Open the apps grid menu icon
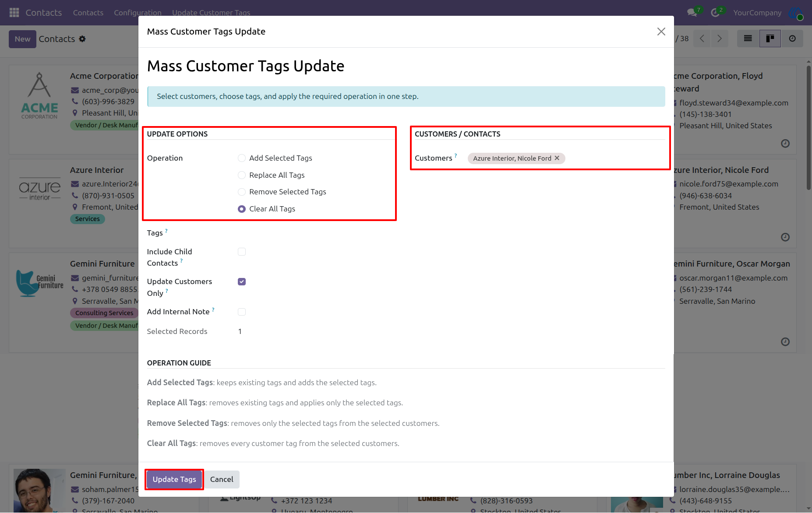Viewport: 812px width, 513px height. coord(14,12)
